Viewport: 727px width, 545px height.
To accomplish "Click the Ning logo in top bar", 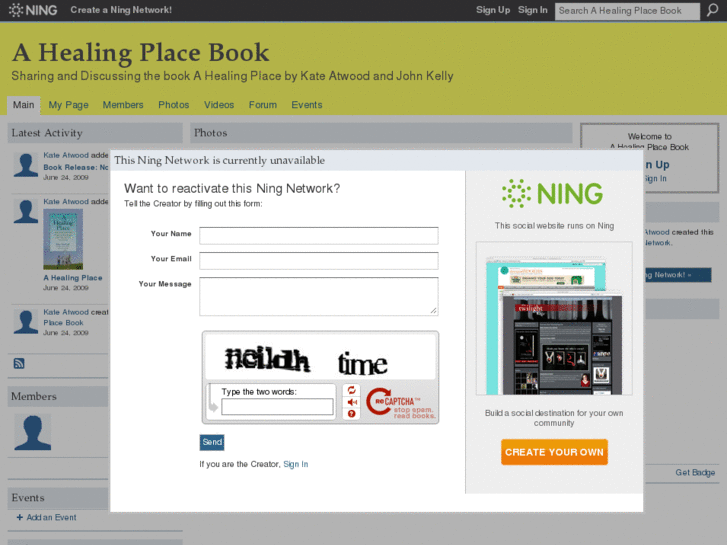I will (x=33, y=10).
